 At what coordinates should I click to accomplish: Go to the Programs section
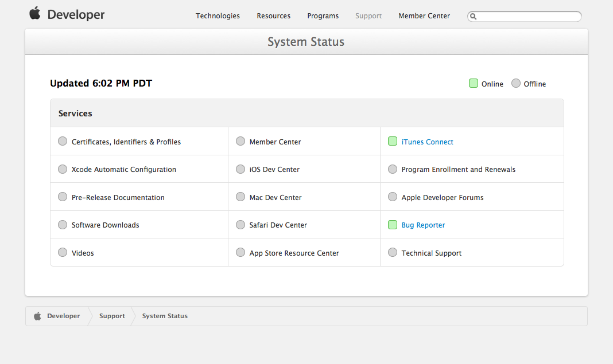pos(323,16)
